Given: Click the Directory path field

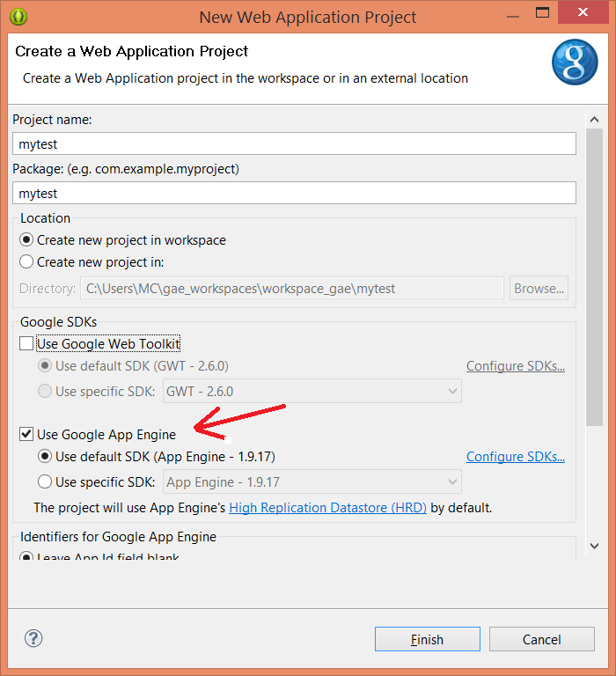Looking at the screenshot, I should click(x=292, y=288).
